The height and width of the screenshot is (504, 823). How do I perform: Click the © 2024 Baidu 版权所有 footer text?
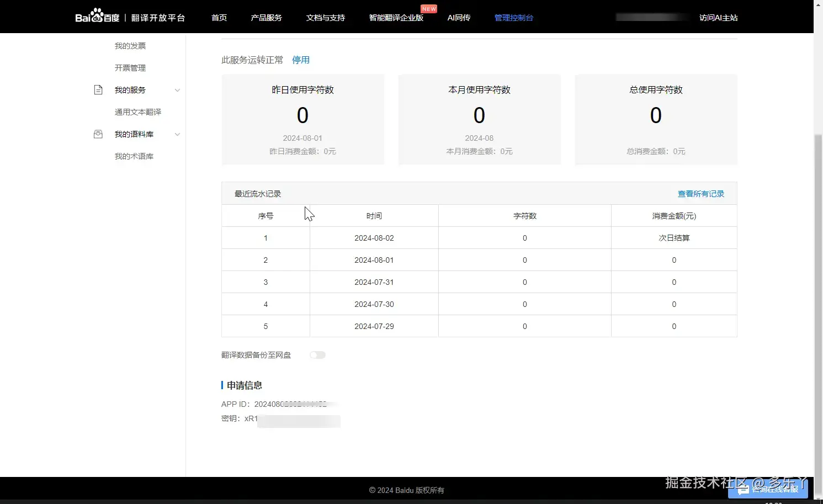tap(407, 490)
